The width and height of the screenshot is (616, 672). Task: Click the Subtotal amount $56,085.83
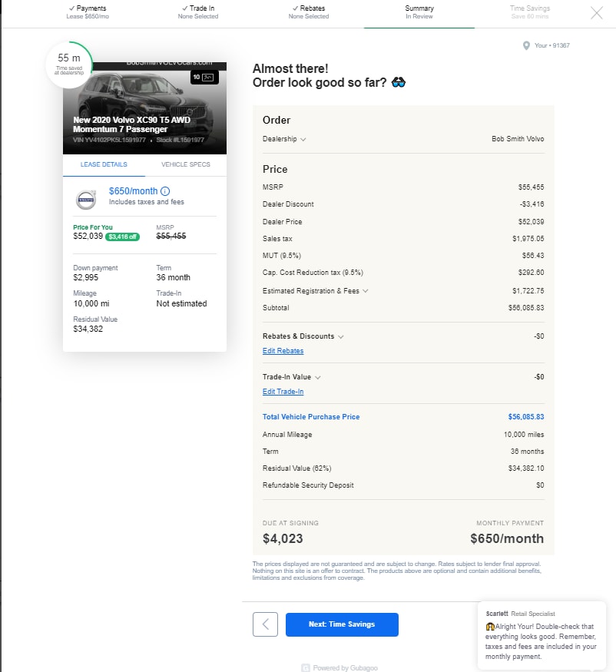tap(526, 308)
